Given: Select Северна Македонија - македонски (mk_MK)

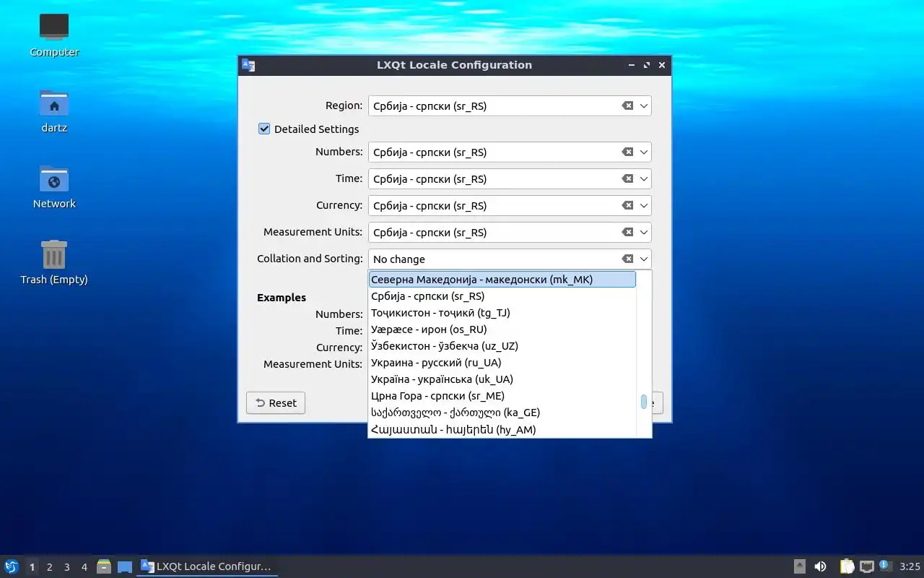Looking at the screenshot, I should [502, 279].
